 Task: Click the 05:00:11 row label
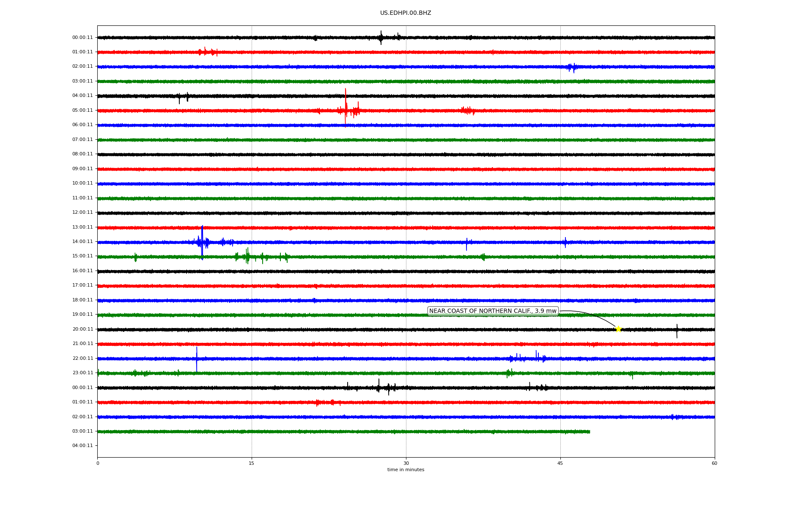(82, 110)
